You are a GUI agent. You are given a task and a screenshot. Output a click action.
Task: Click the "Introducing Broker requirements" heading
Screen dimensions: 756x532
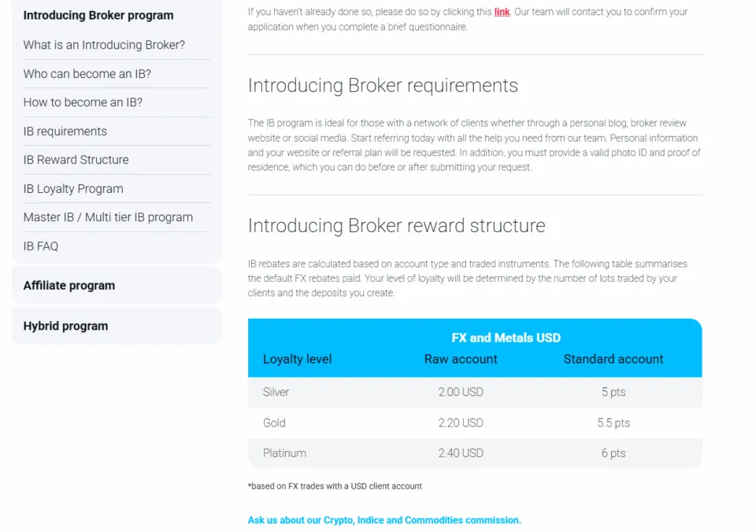tap(382, 85)
